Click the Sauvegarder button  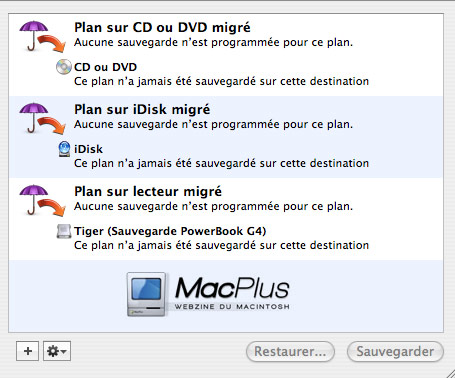click(395, 351)
